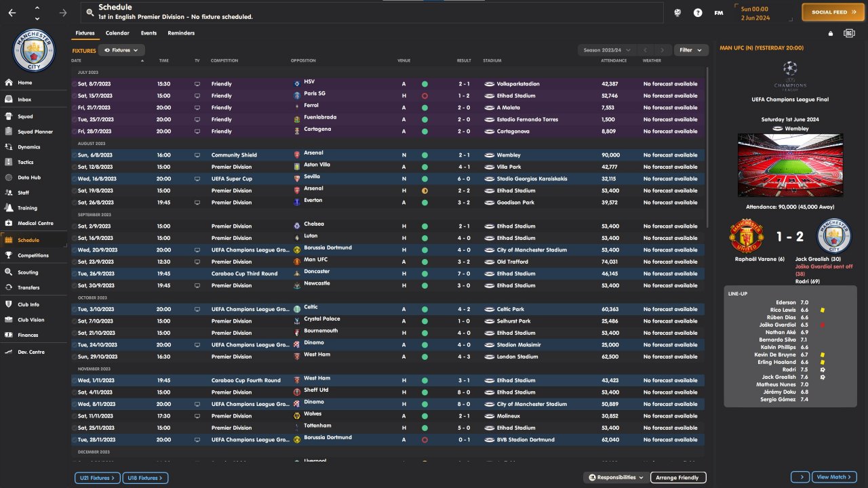Open the FM menu logo

point(719,13)
